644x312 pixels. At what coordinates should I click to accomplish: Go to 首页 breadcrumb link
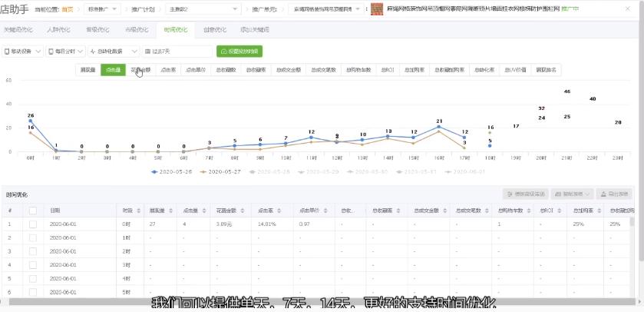pos(68,9)
